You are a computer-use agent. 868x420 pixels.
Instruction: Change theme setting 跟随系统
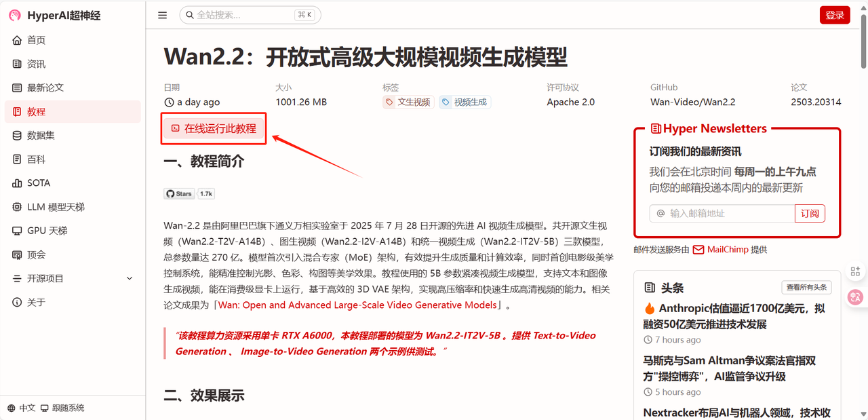point(63,408)
